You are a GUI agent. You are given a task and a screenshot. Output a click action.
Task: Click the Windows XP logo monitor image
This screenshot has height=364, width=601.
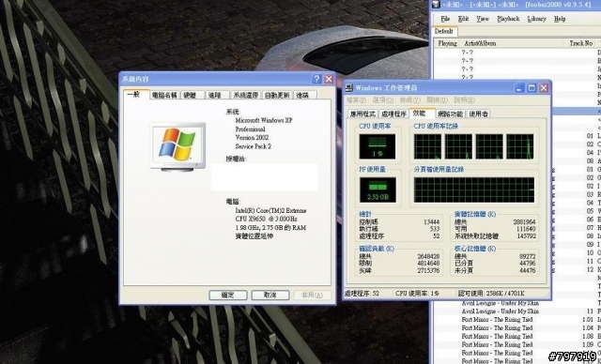point(177,146)
